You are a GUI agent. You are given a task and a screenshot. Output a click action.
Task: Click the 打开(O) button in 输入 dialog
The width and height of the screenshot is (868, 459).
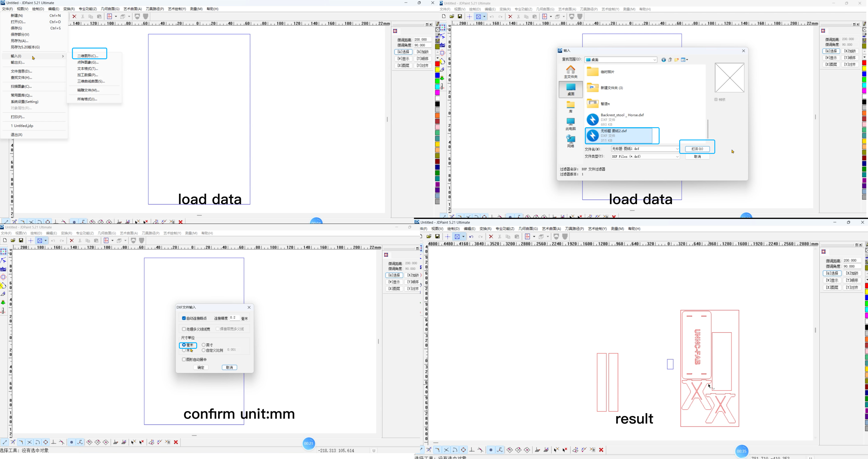[697, 149]
